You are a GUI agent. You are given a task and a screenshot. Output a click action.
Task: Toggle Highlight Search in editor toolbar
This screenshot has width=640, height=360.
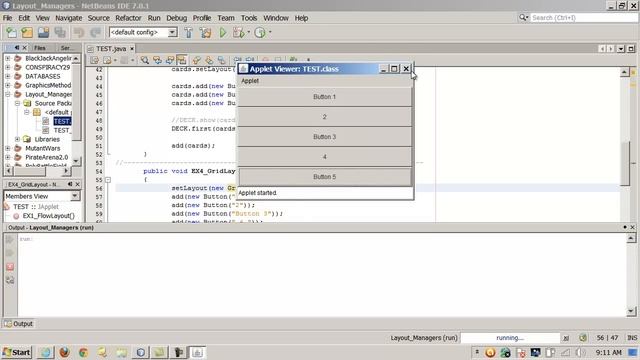tap(182, 60)
